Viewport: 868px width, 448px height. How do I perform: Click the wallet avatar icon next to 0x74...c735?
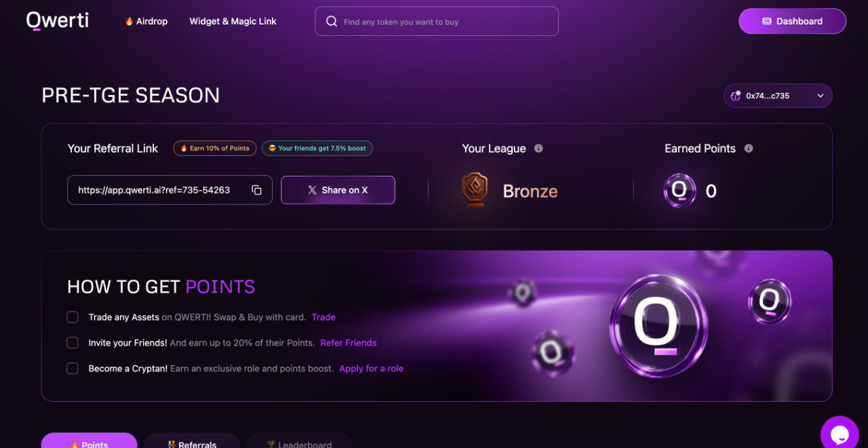(x=736, y=96)
